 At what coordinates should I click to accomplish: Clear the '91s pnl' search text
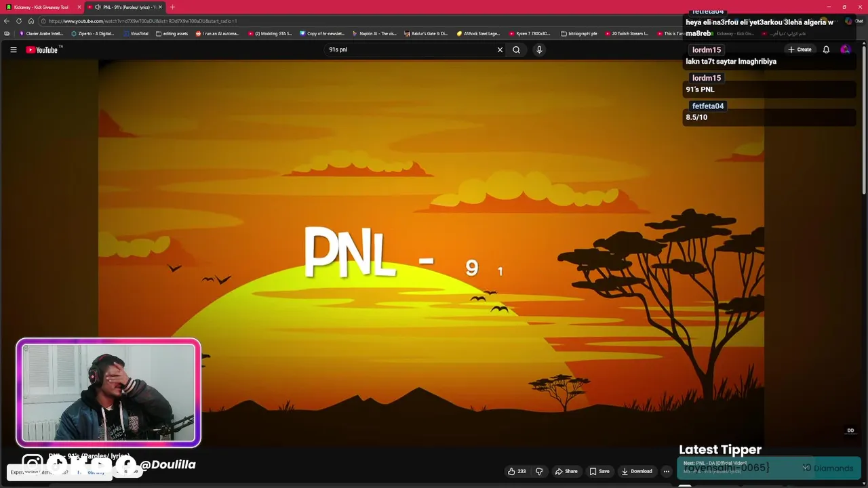click(x=500, y=49)
